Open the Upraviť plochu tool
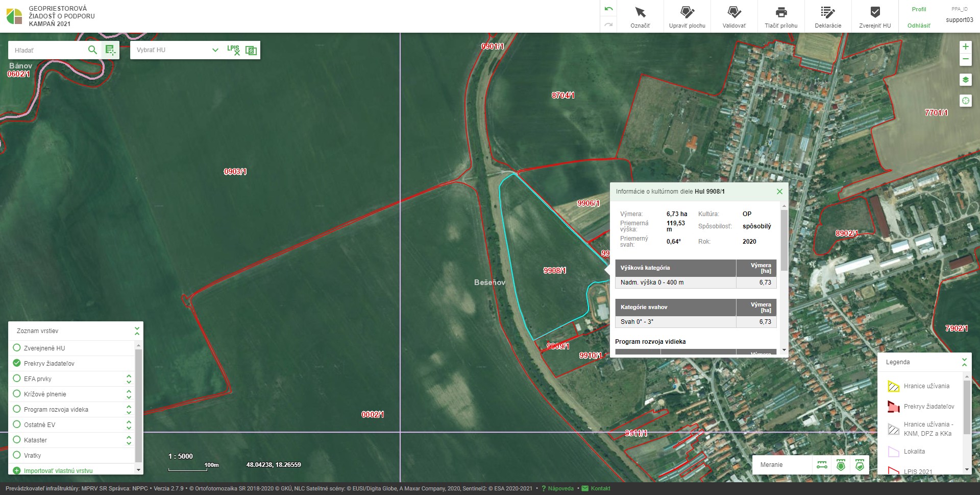Image resolution: width=980 pixels, height=495 pixels. point(687,16)
